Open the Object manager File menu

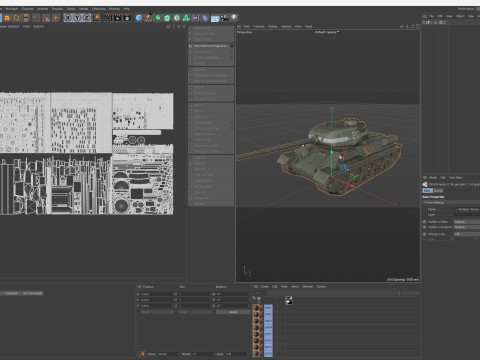431,16
